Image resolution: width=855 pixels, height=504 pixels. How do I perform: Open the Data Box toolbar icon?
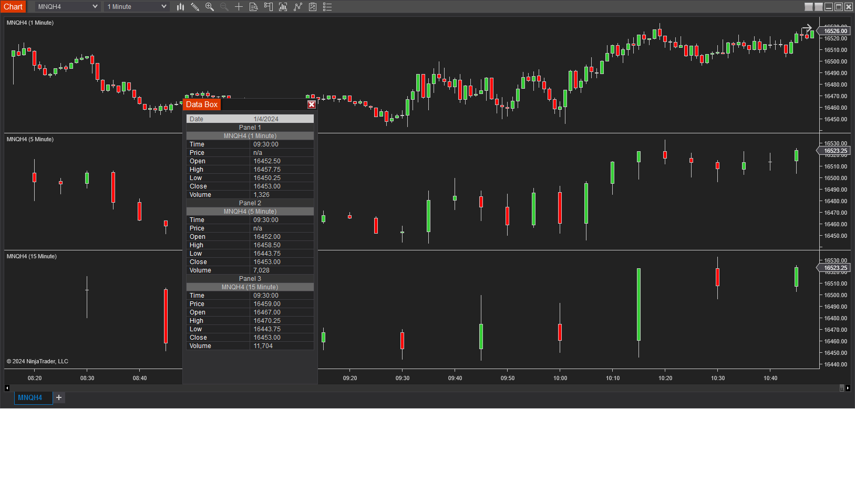click(254, 7)
